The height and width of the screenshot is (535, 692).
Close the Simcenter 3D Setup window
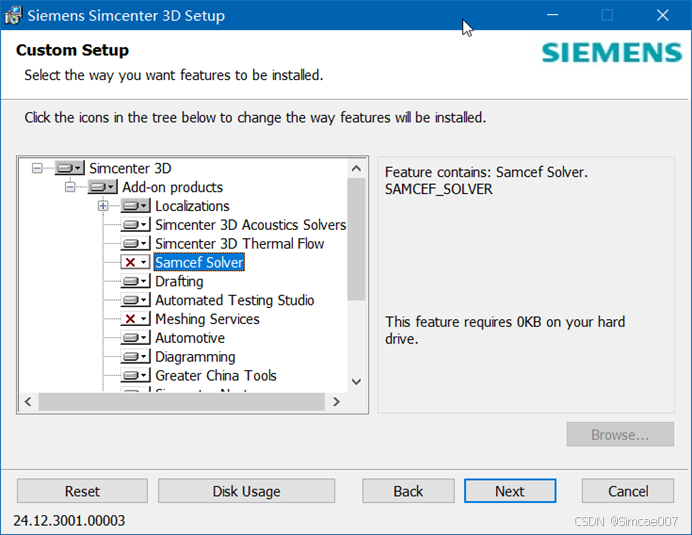click(x=662, y=15)
